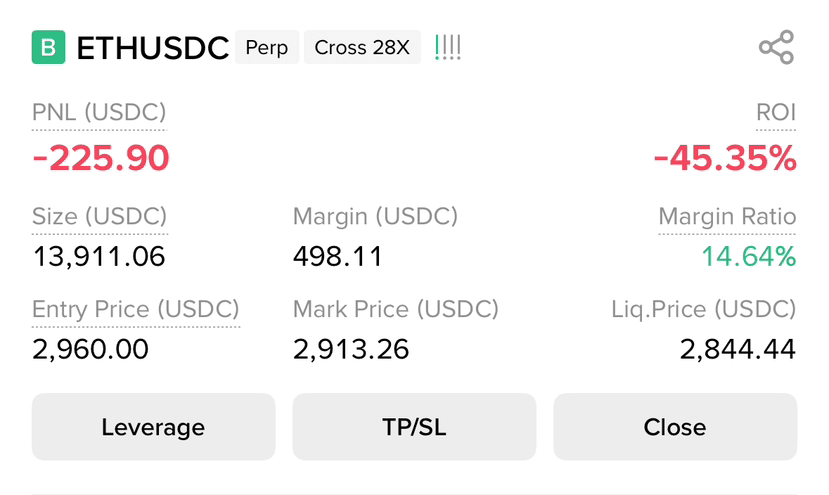The height and width of the screenshot is (495, 829).
Task: Tap the Cross 28X margin mode tag
Action: click(362, 47)
